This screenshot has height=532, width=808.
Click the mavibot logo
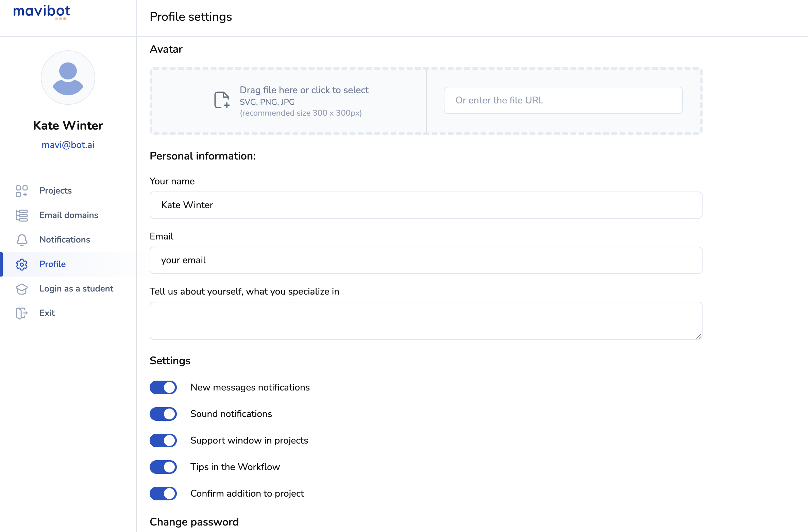click(x=41, y=12)
